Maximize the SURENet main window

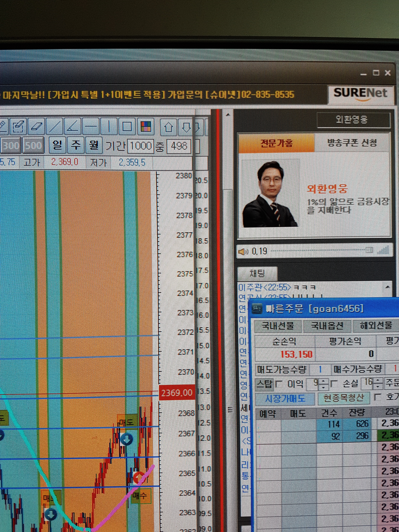pos(376,73)
